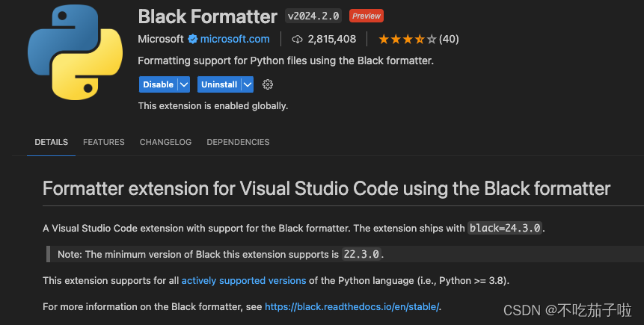Click the (40) ratings count
Viewport: 644px width, 325px height.
[x=449, y=39]
